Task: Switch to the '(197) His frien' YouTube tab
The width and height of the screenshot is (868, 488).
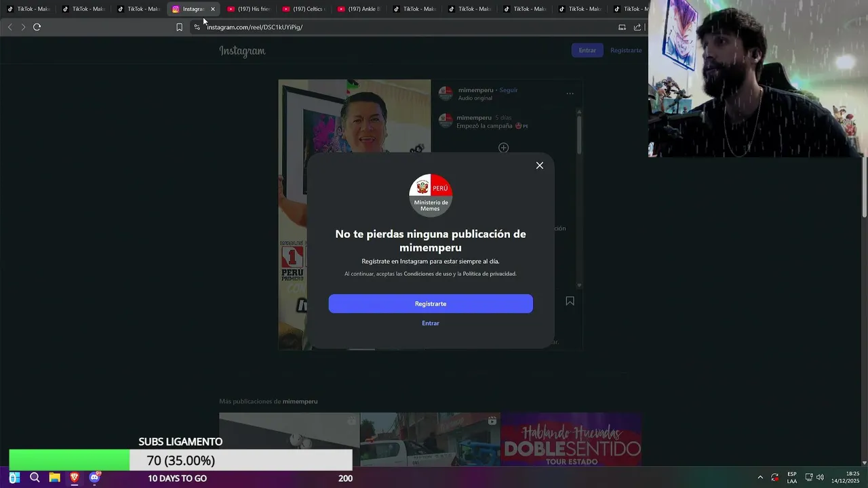Action: tap(248, 9)
